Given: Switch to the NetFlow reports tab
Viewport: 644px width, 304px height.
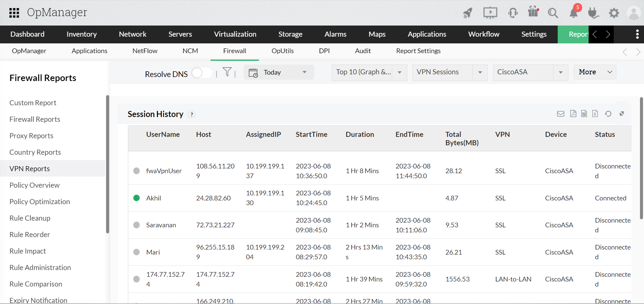Looking at the screenshot, I should [x=145, y=51].
